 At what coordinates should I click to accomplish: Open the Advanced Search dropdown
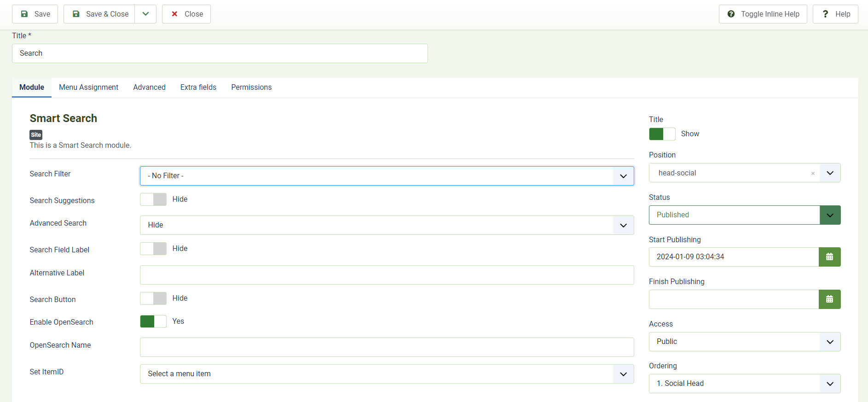387,225
